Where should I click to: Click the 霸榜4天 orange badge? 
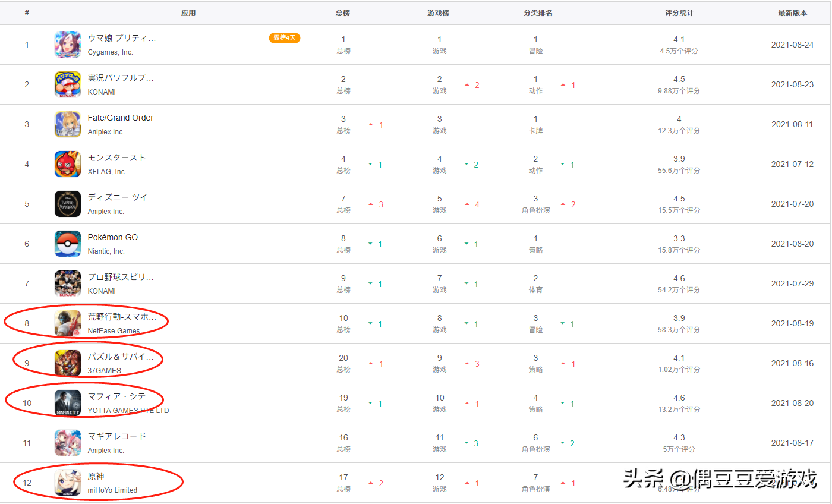(285, 38)
